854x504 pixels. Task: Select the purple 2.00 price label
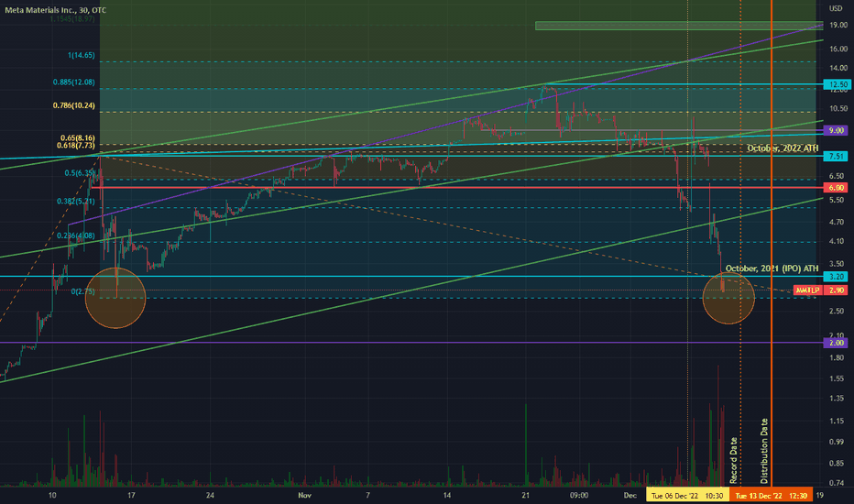tap(836, 343)
